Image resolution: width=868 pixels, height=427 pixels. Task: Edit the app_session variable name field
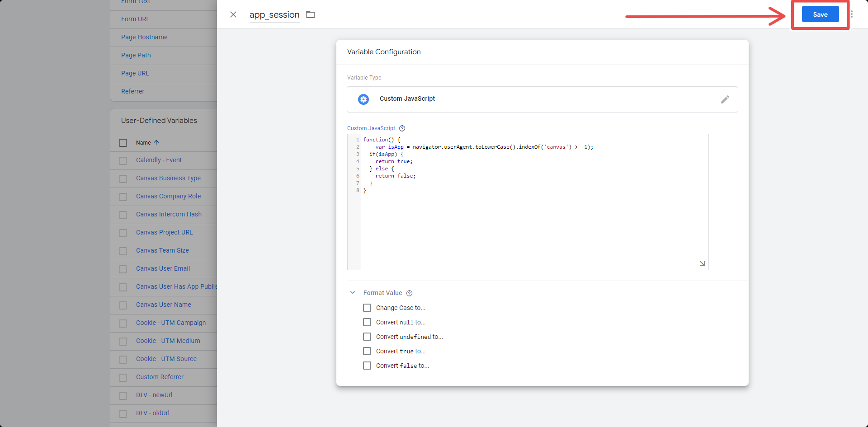(274, 15)
